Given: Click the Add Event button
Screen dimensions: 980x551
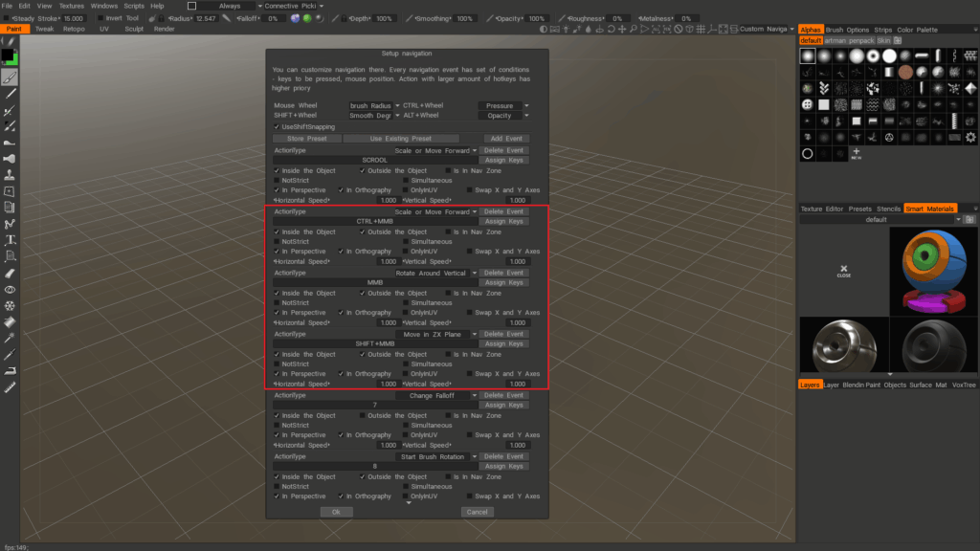Looking at the screenshot, I should click(505, 139).
